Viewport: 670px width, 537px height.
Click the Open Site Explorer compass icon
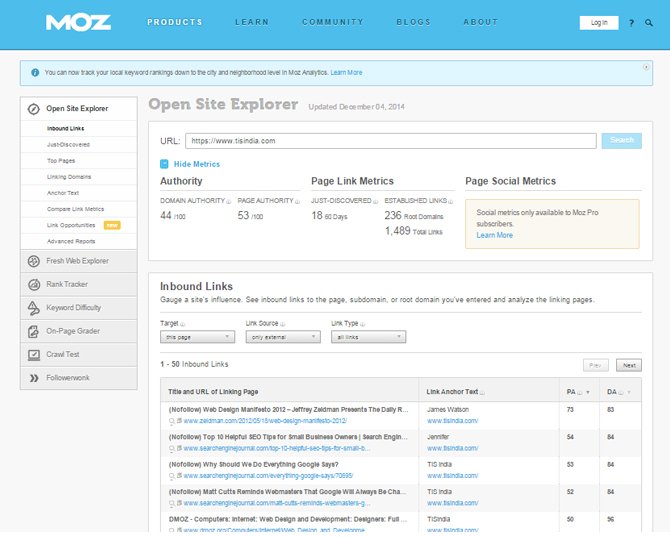point(33,109)
